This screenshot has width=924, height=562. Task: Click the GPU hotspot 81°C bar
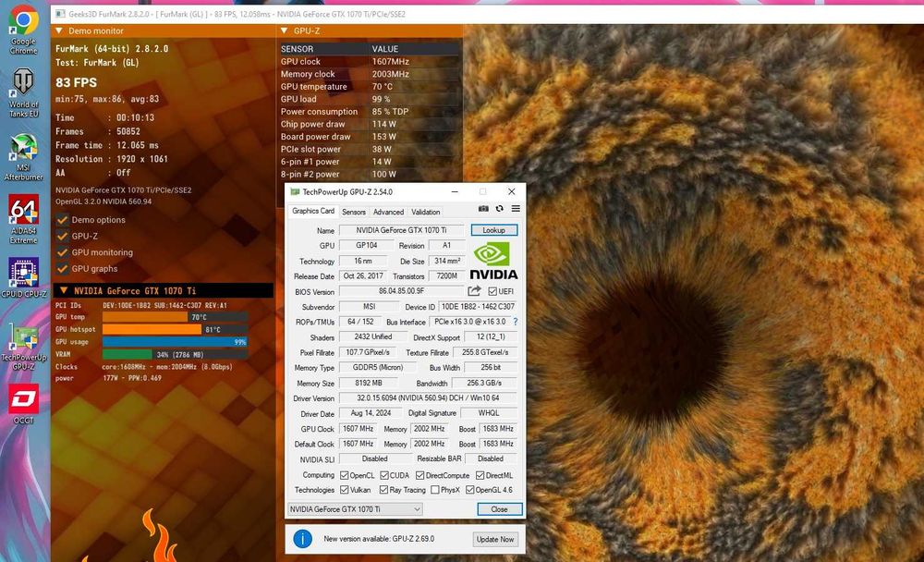(175, 329)
